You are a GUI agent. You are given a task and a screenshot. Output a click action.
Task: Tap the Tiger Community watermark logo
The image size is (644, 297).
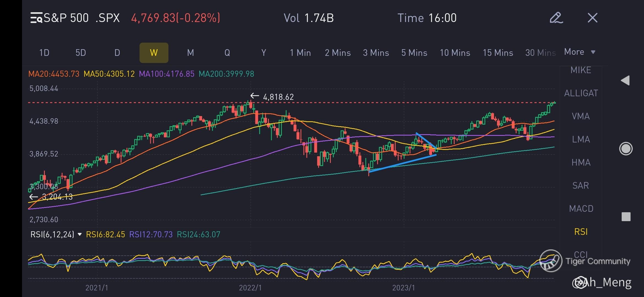(x=551, y=261)
